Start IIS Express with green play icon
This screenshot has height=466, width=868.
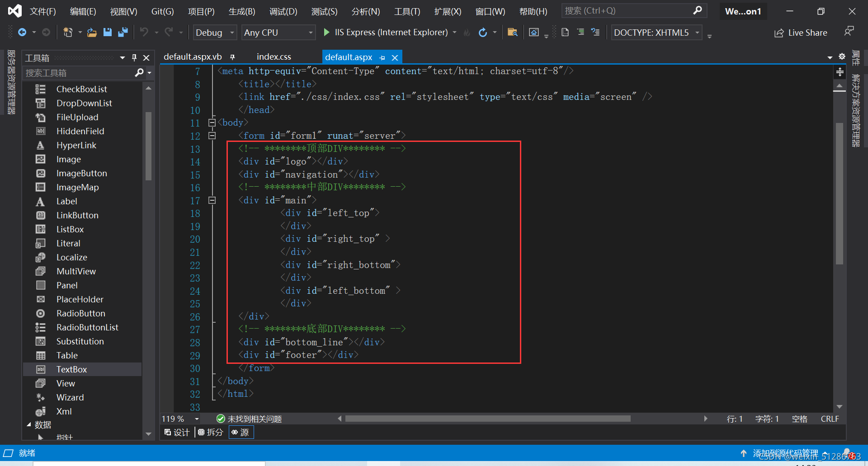coord(326,32)
